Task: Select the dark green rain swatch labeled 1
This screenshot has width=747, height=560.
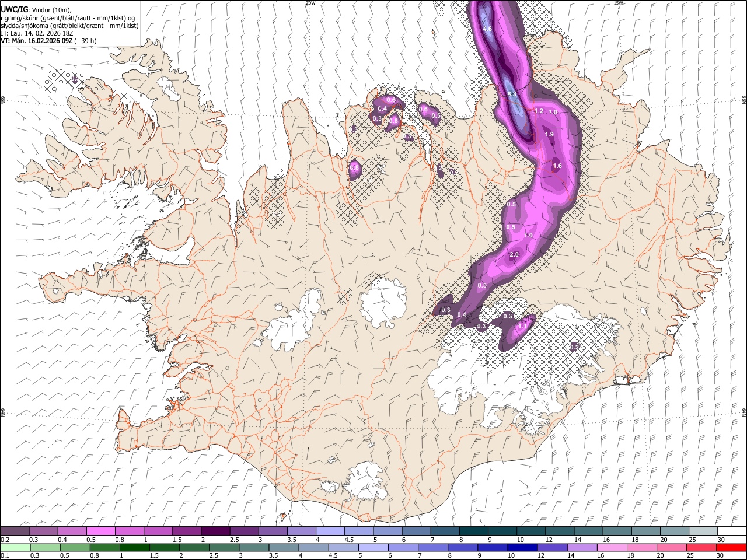Action: (x=134, y=547)
